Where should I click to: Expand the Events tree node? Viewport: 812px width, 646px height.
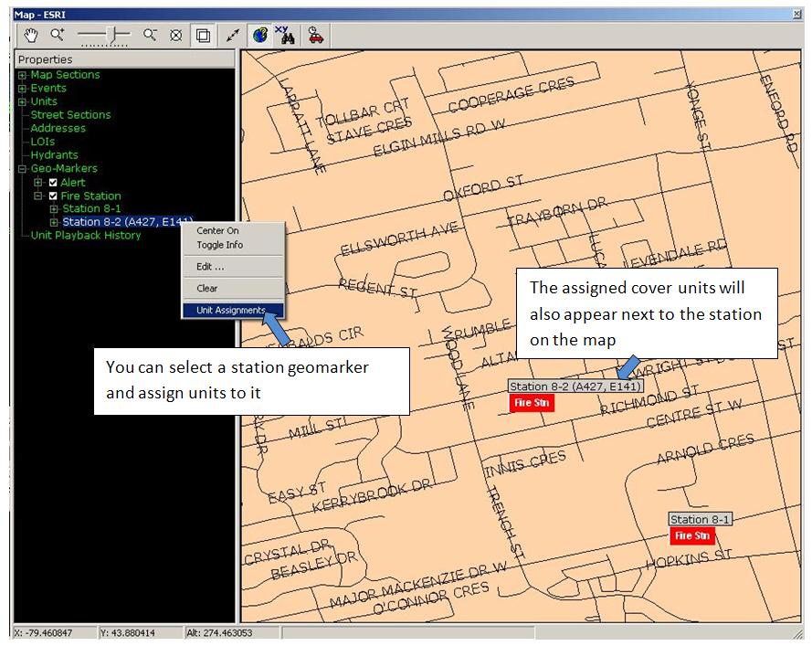(x=22, y=89)
